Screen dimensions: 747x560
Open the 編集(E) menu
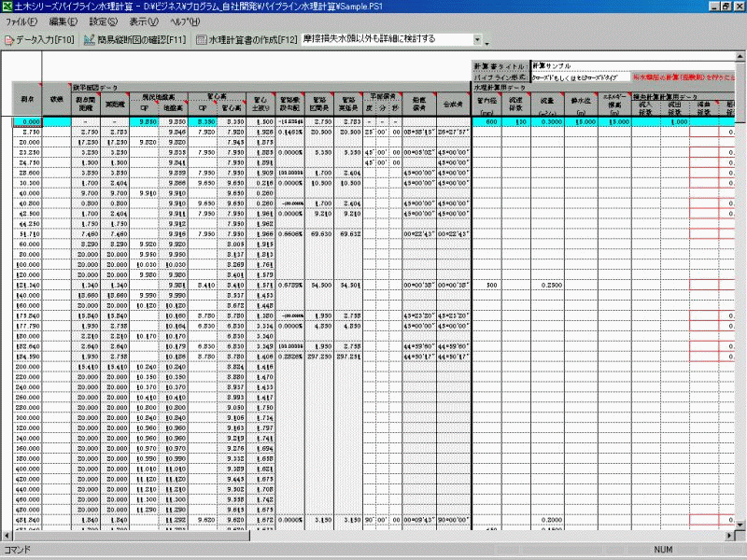[63, 21]
